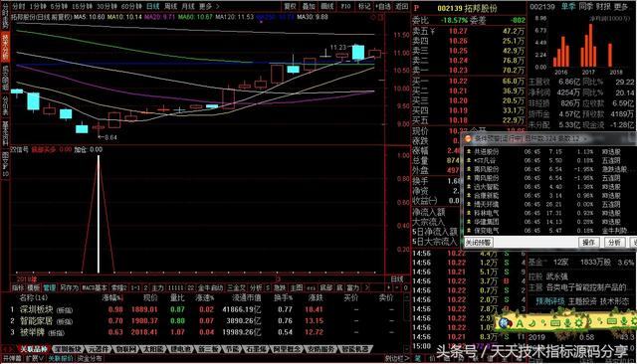
Task: Click the 预测评级 link
Action: (x=550, y=301)
